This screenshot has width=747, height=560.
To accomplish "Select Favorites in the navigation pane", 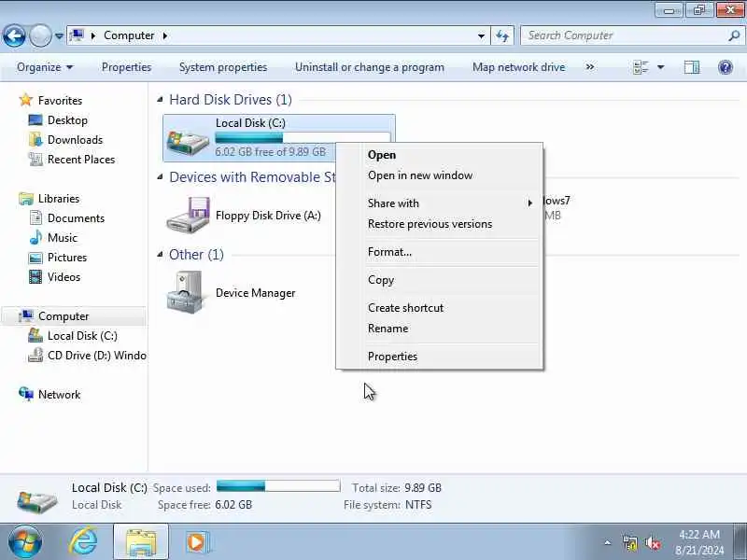I will tap(60, 101).
